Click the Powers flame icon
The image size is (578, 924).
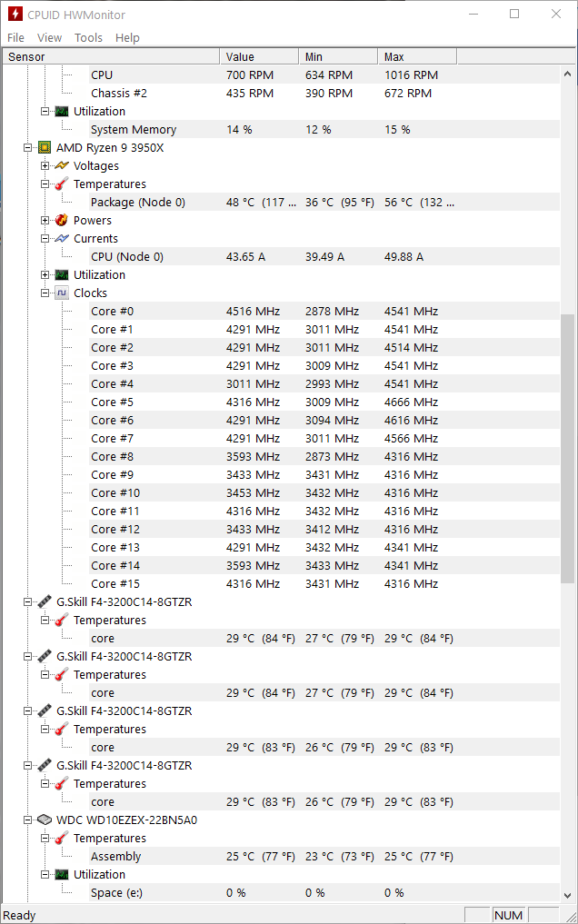tap(62, 221)
